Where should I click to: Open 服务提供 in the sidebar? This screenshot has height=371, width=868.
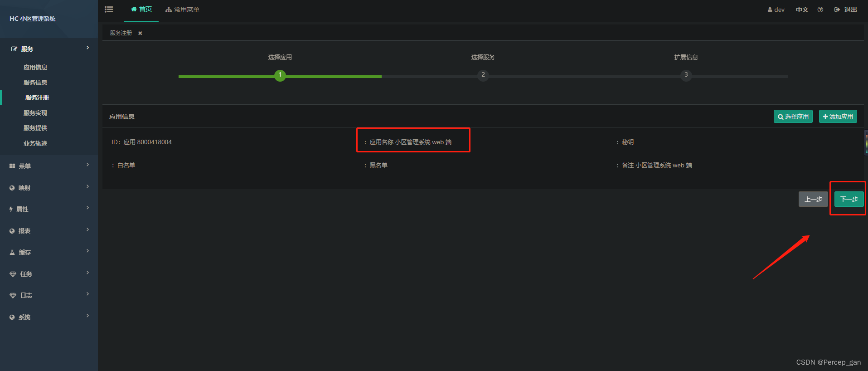(35, 128)
